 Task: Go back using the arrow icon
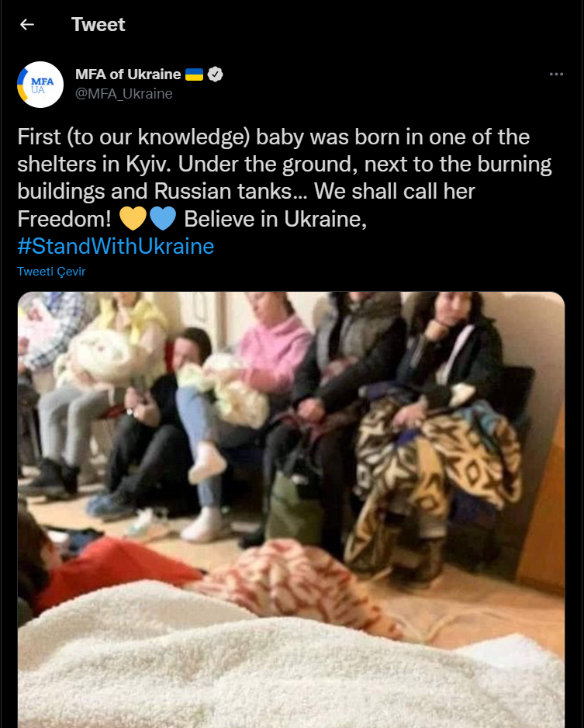(27, 25)
